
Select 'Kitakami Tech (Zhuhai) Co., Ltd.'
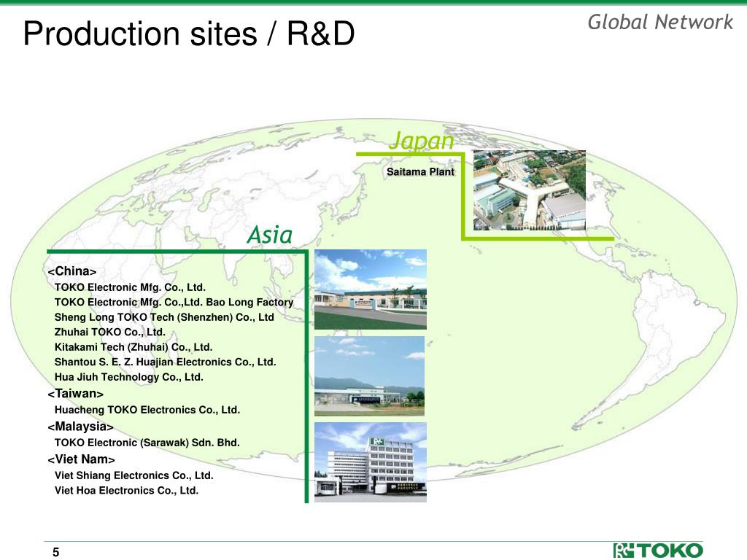(133, 347)
